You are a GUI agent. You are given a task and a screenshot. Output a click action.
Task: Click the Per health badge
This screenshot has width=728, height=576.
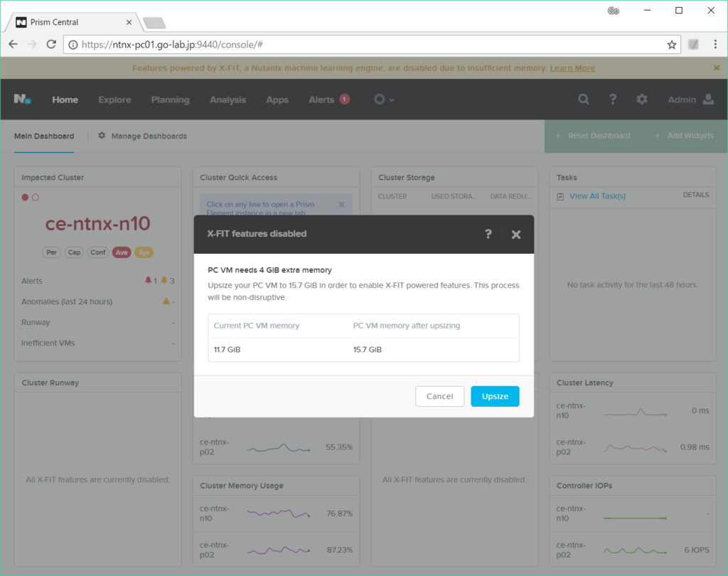tap(51, 252)
